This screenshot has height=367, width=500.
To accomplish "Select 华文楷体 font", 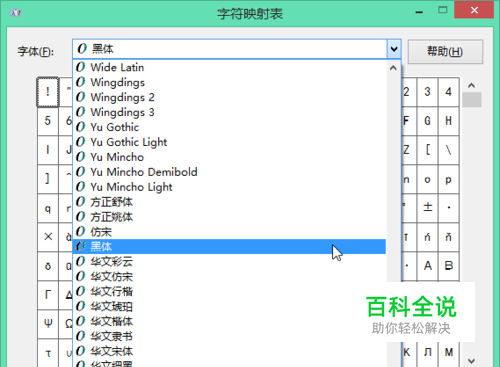I will (229, 321).
